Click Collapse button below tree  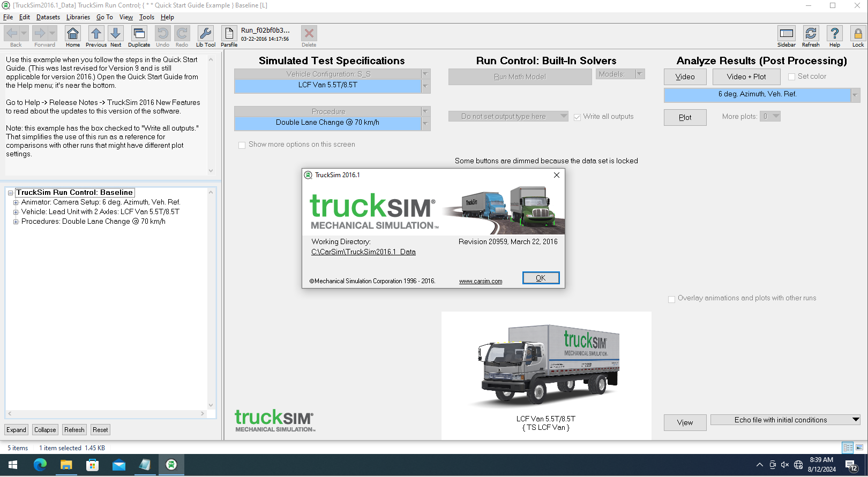(x=45, y=429)
